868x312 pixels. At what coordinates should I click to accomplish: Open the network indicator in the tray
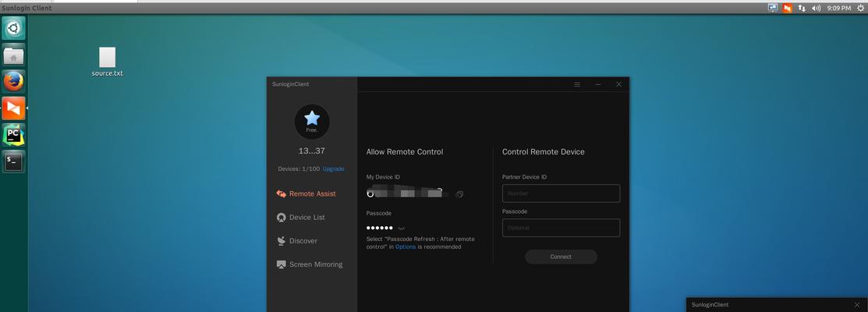802,9
